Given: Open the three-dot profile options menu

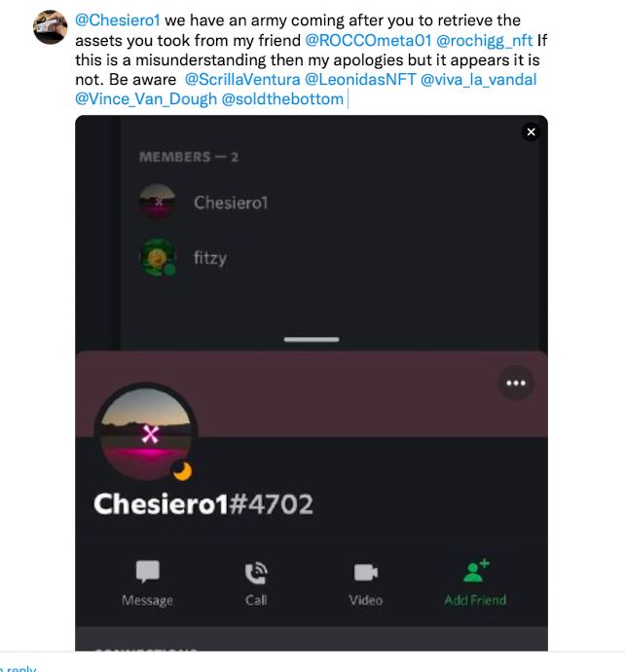Looking at the screenshot, I should point(516,383).
